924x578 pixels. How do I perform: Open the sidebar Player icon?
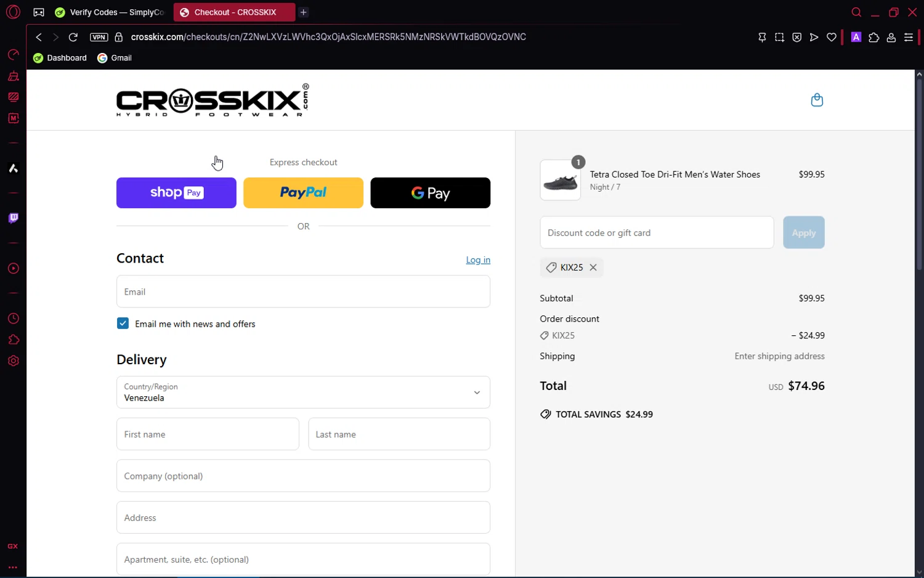pyautogui.click(x=13, y=269)
